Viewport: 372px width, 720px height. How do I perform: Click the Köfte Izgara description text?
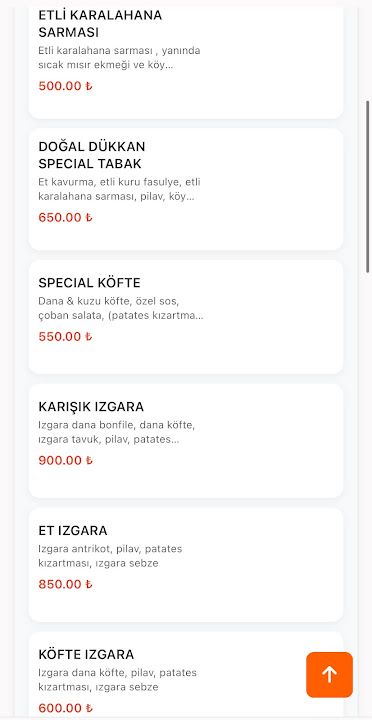118,680
